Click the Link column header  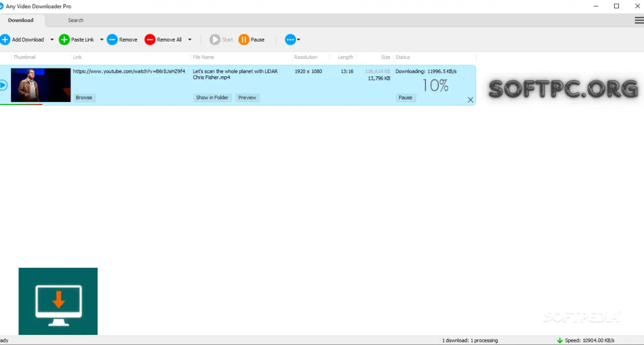point(77,57)
